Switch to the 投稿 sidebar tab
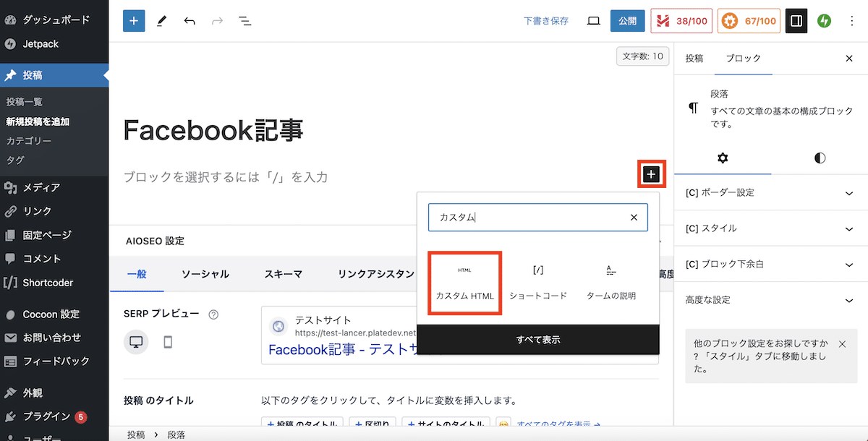The width and height of the screenshot is (868, 441). coord(694,59)
